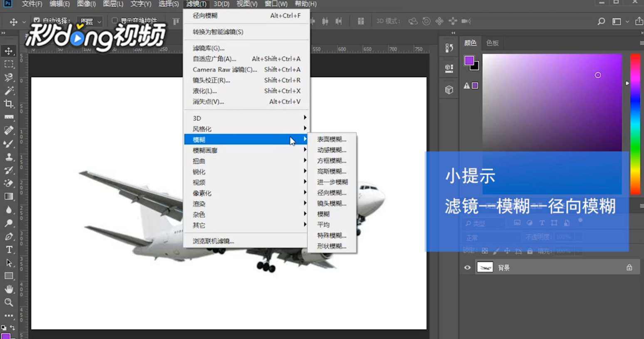Open the search magnifier in options bar

tap(601, 21)
